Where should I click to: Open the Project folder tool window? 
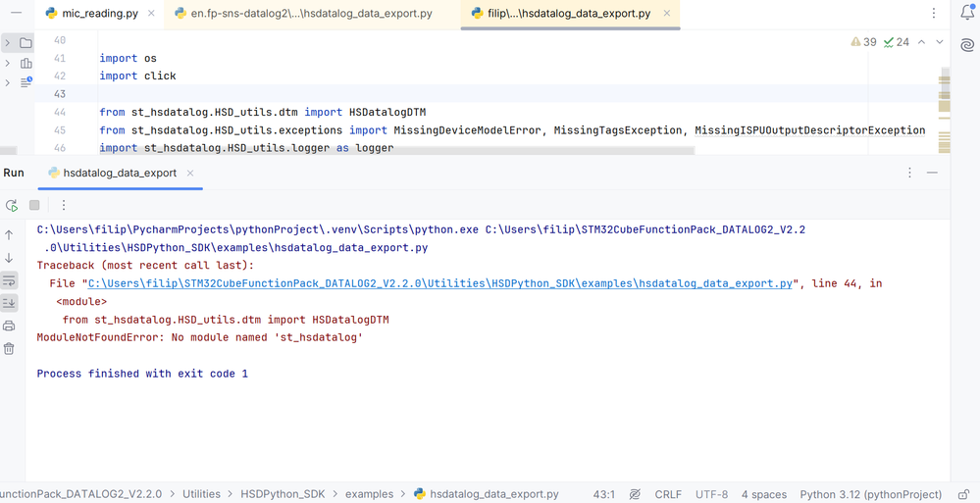26,43
